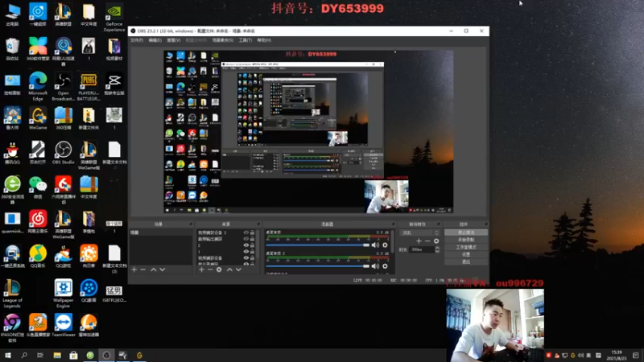644x362 pixels.
Task: Add a scene transition with the plus icon
Action: click(x=419, y=241)
